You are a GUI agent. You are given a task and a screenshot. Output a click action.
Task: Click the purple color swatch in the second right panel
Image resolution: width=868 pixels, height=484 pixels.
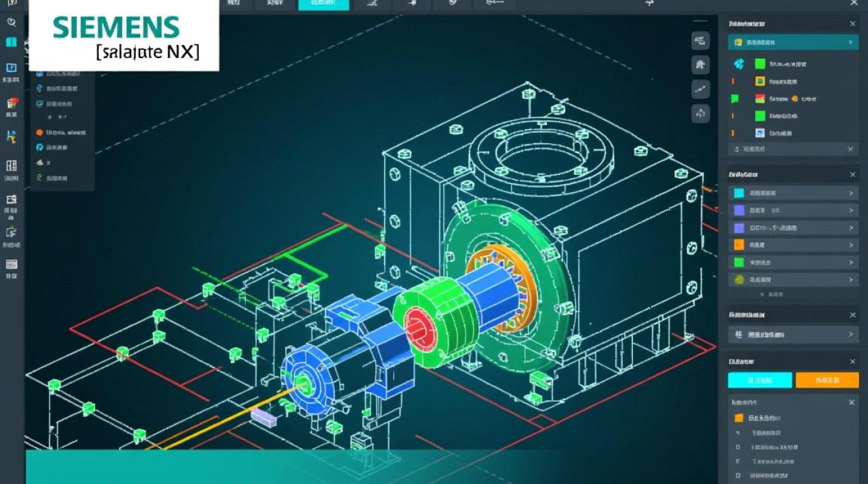pyautogui.click(x=739, y=210)
